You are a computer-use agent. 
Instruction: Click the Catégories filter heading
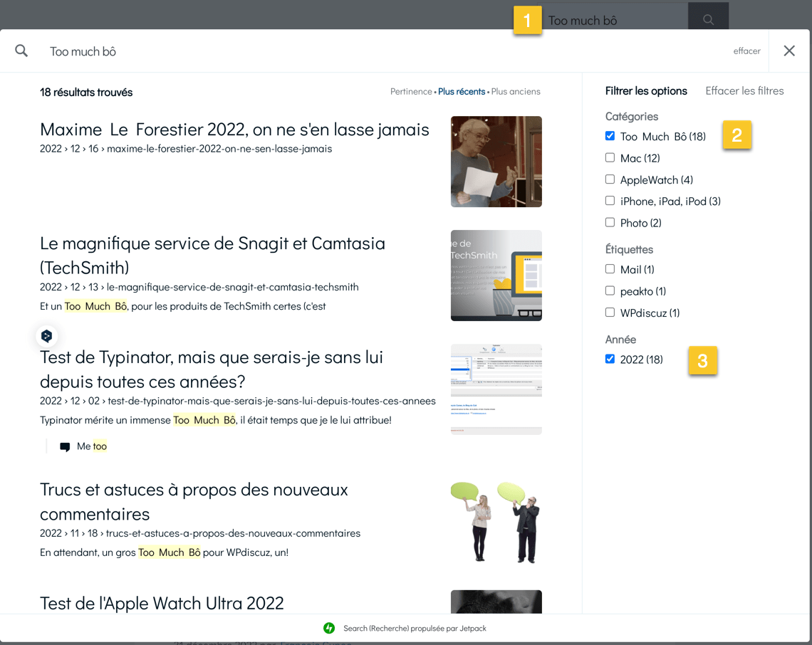(x=631, y=117)
